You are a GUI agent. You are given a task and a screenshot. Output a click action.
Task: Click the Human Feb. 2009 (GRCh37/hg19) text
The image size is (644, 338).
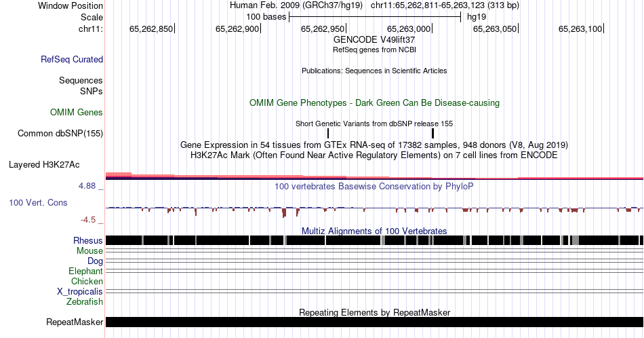pyautogui.click(x=296, y=5)
